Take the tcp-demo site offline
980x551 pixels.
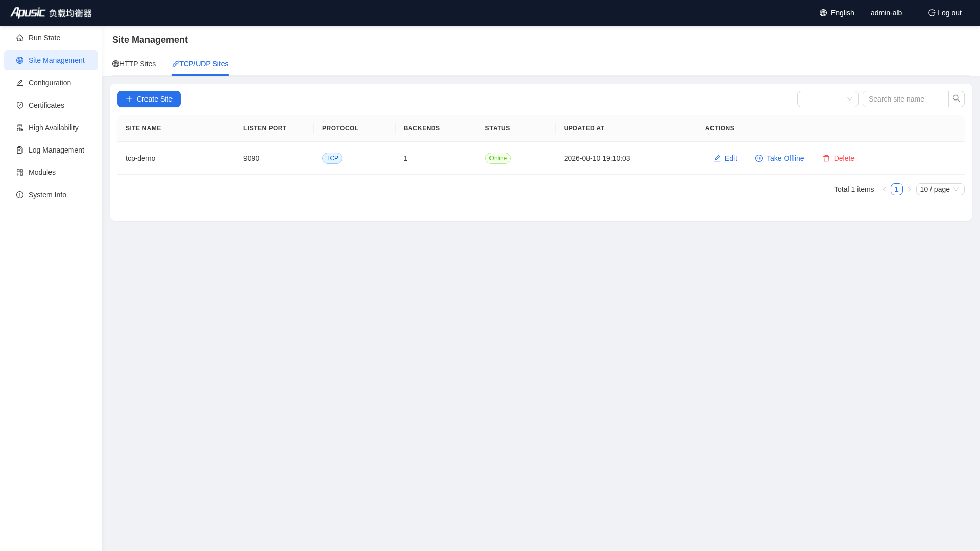pyautogui.click(x=779, y=158)
